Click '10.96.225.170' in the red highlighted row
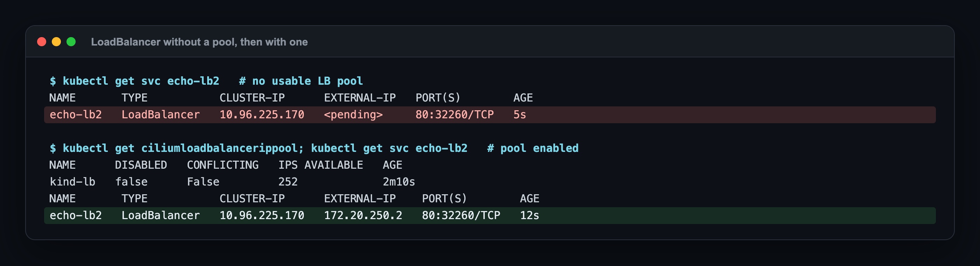 coord(262,114)
